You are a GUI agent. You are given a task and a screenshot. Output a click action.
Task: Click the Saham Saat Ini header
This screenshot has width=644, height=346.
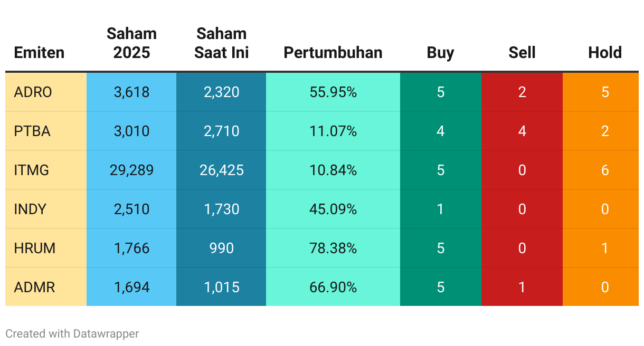(x=221, y=43)
